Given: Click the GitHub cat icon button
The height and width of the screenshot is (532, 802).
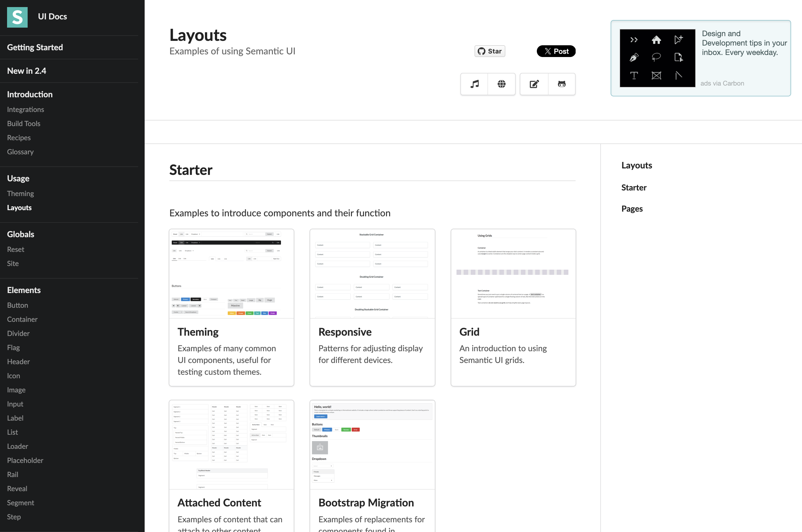Looking at the screenshot, I should point(562,84).
